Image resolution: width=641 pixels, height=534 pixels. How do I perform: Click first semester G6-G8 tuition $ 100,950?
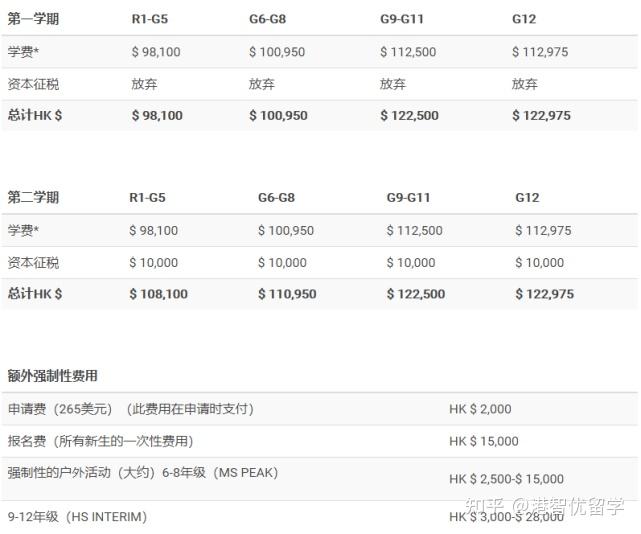pos(277,52)
